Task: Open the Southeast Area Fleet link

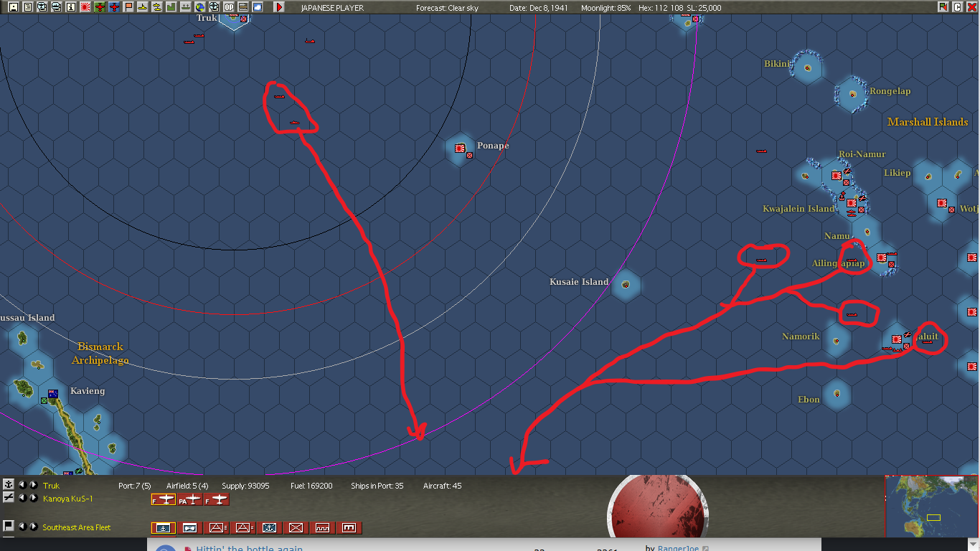Action: [x=77, y=527]
